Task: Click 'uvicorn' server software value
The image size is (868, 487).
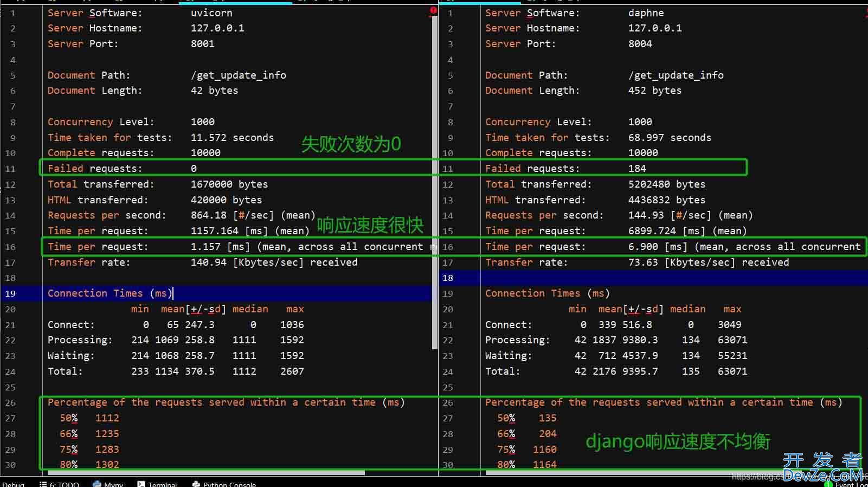Action: click(211, 12)
